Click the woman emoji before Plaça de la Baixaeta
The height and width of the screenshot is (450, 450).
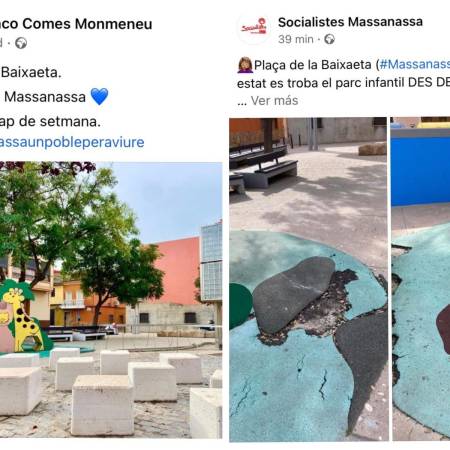tap(245, 65)
